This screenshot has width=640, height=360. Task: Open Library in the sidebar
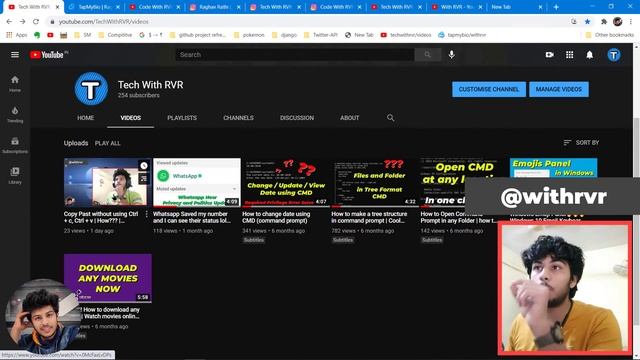pos(15,176)
